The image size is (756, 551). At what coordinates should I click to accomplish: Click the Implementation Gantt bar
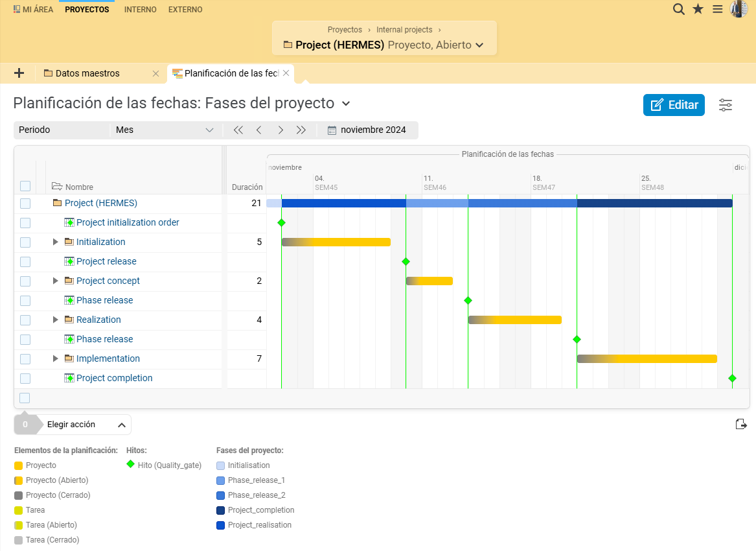tap(647, 359)
